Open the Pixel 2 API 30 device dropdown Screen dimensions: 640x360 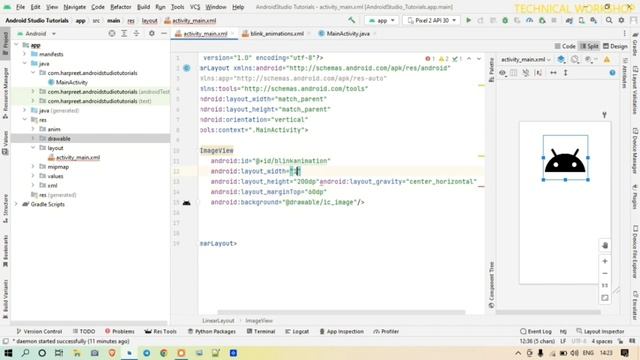[431, 20]
